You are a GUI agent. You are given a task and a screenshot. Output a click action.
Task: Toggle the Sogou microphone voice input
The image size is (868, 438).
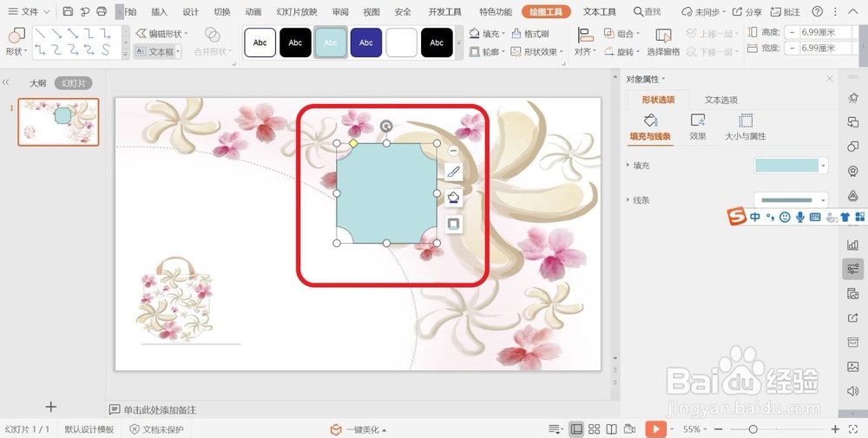(800, 218)
